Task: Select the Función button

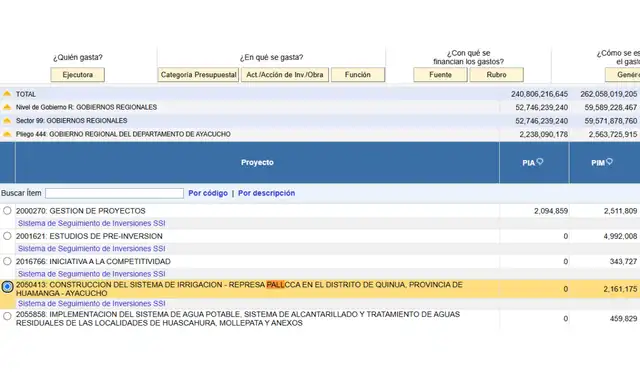Action: tap(358, 75)
